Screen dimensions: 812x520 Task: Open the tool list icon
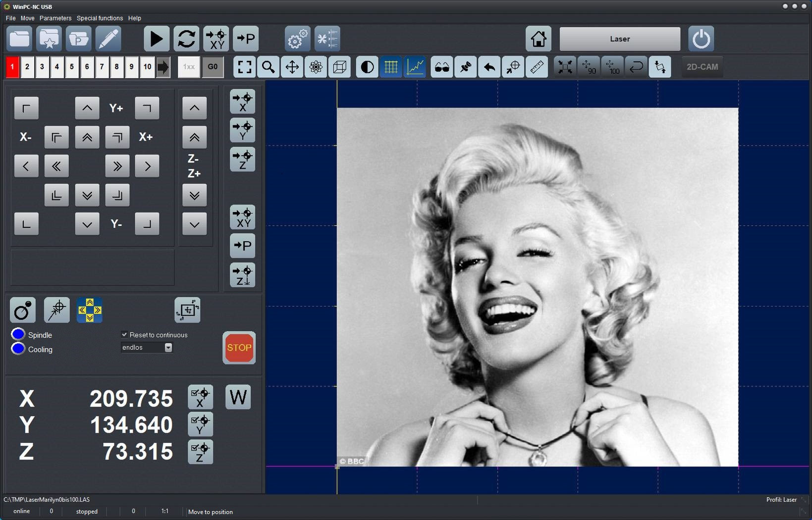coord(327,39)
